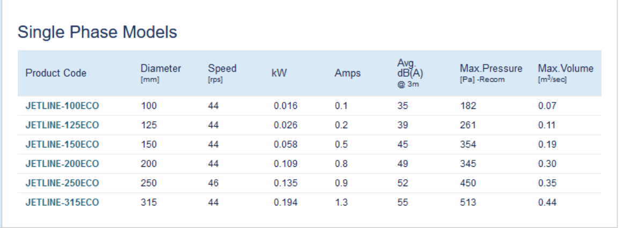Viewport: 644px width, 228px height.
Task: Click the kW column header
Action: tap(280, 73)
